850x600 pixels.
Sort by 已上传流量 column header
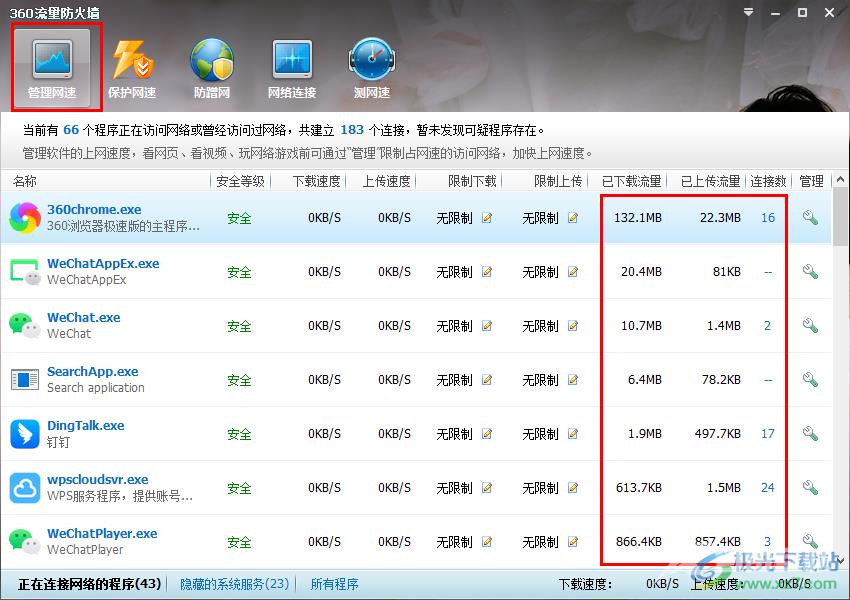click(x=711, y=181)
